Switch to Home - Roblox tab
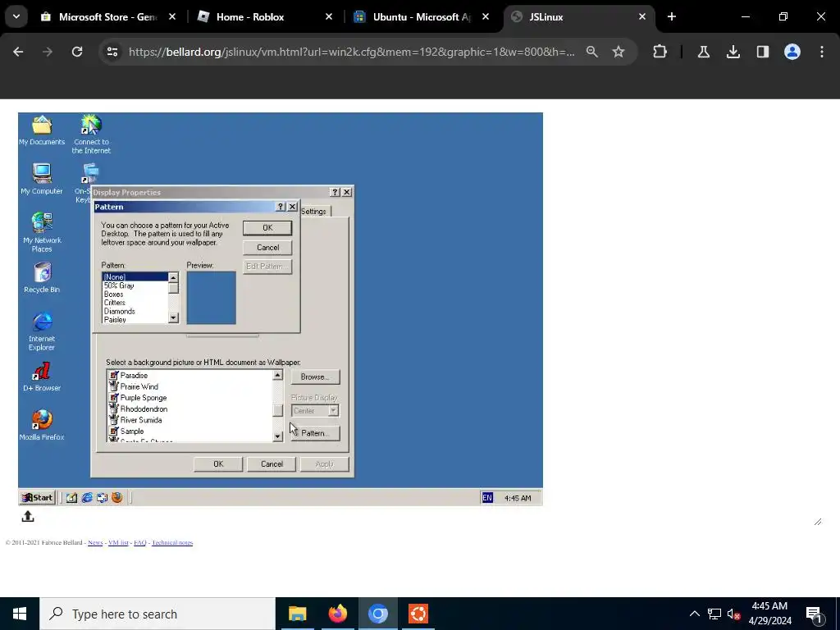 click(x=265, y=16)
